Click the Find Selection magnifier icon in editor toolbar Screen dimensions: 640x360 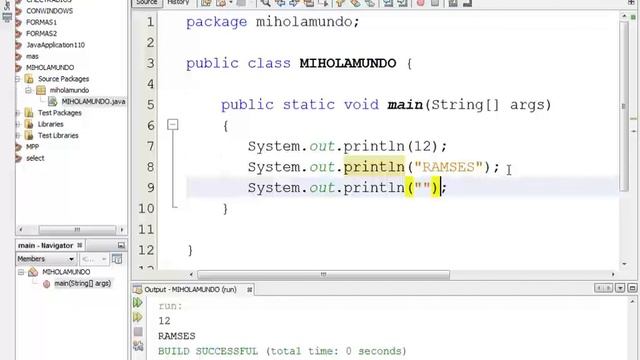coord(265,2)
